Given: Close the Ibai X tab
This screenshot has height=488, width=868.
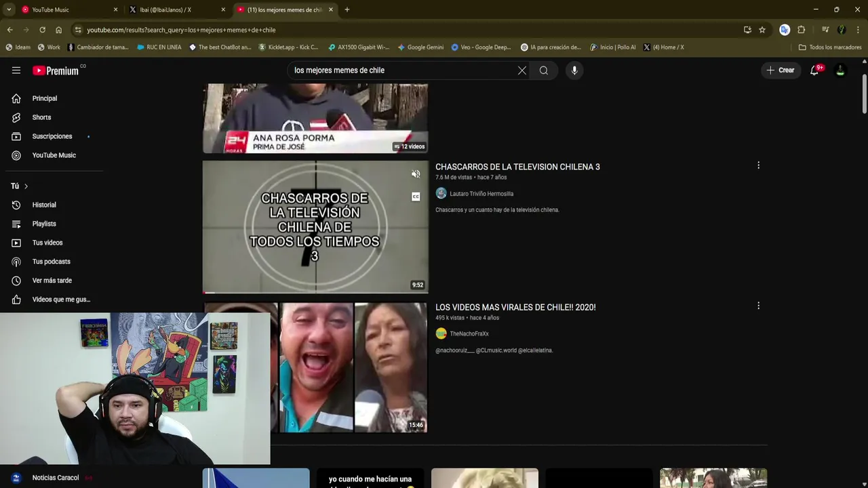Looking at the screenshot, I should coord(223,9).
